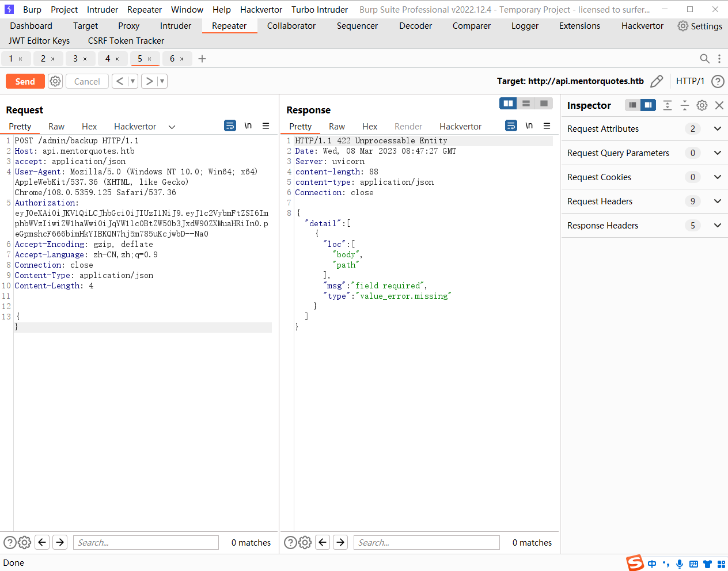The width and height of the screenshot is (728, 571).
Task: Open the Decoder tab
Action: 415,26
